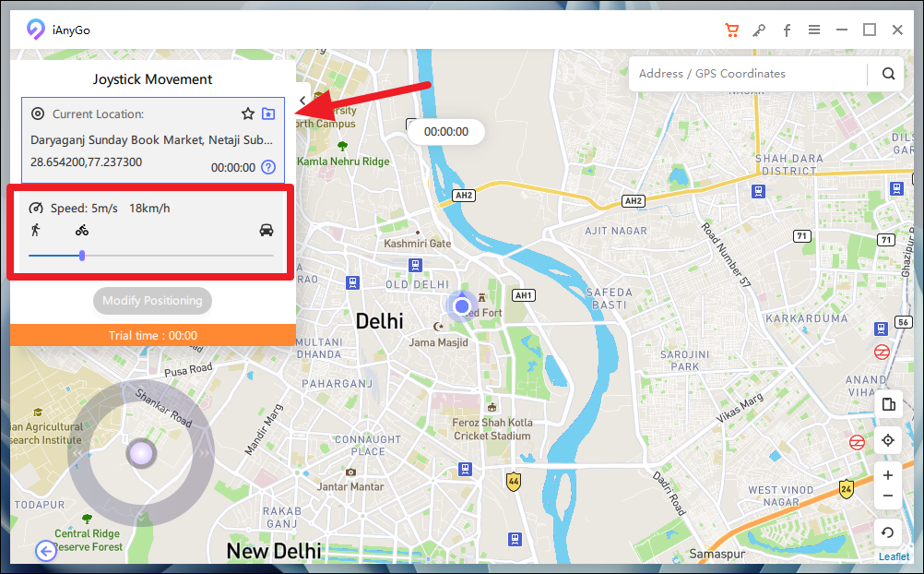Collapse the Joystick Movement side panel
This screenshot has width=924, height=574.
(x=302, y=101)
